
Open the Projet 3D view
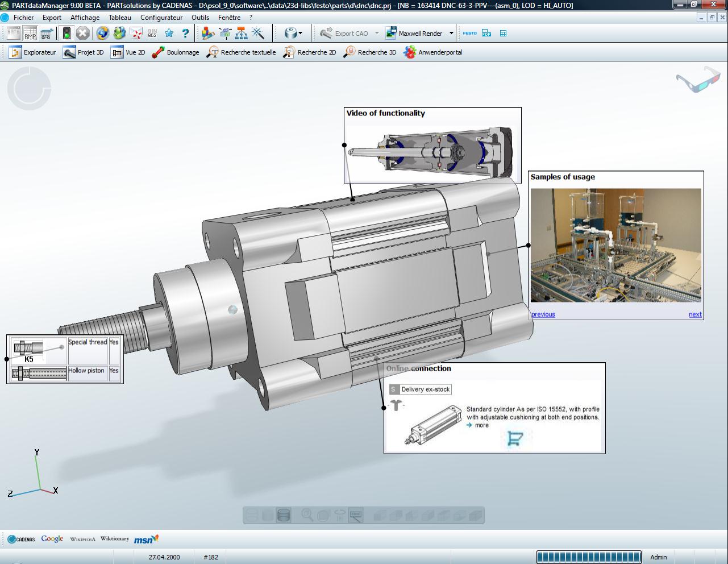coord(83,52)
